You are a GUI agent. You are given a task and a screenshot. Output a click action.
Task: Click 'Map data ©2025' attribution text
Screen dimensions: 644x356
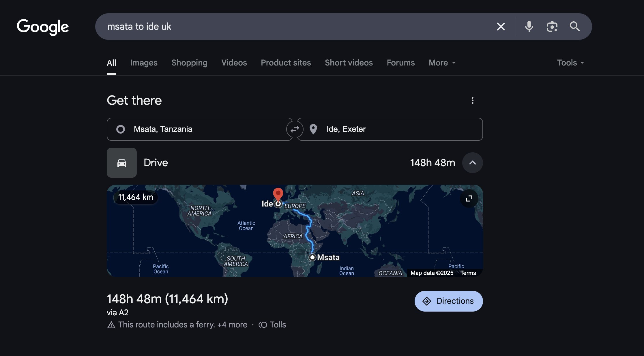click(x=432, y=273)
